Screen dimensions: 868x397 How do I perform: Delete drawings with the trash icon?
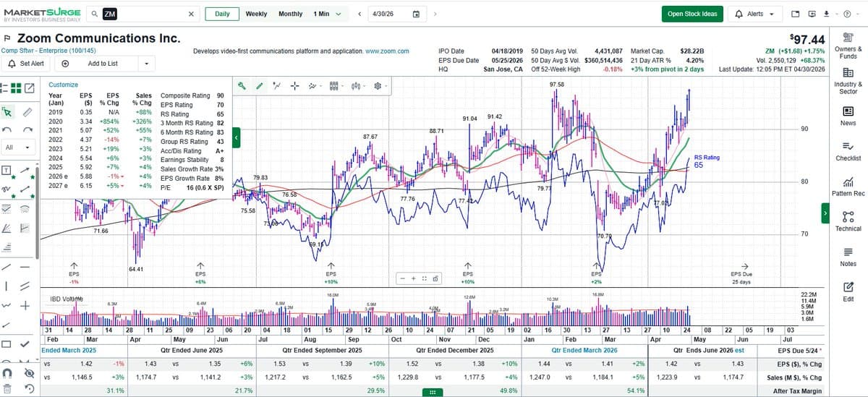point(8,390)
